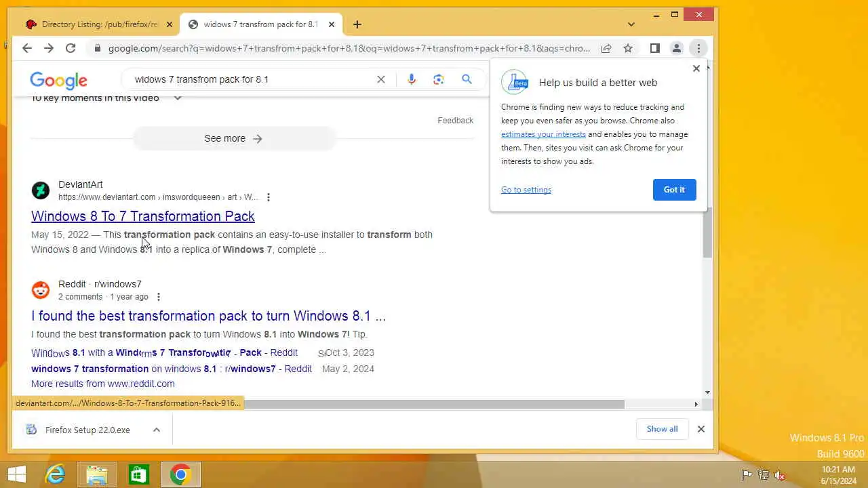Open a new tab with plus button
Image resolution: width=868 pixels, height=488 pixels.
click(357, 24)
